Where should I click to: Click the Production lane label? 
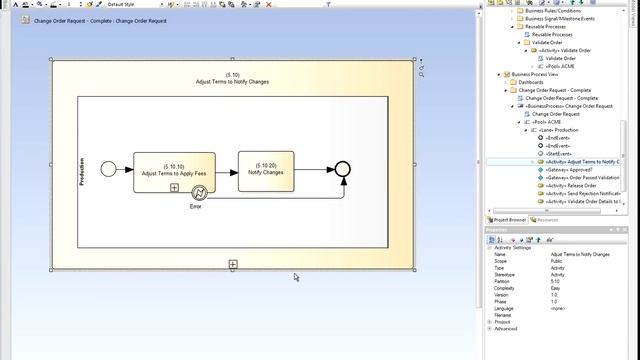point(82,172)
